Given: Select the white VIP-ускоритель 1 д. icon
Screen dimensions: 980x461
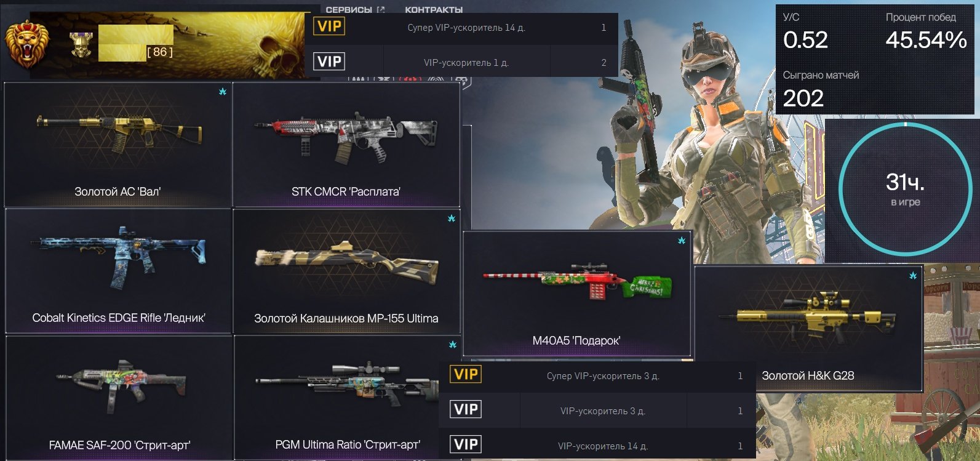Looking at the screenshot, I should [329, 62].
